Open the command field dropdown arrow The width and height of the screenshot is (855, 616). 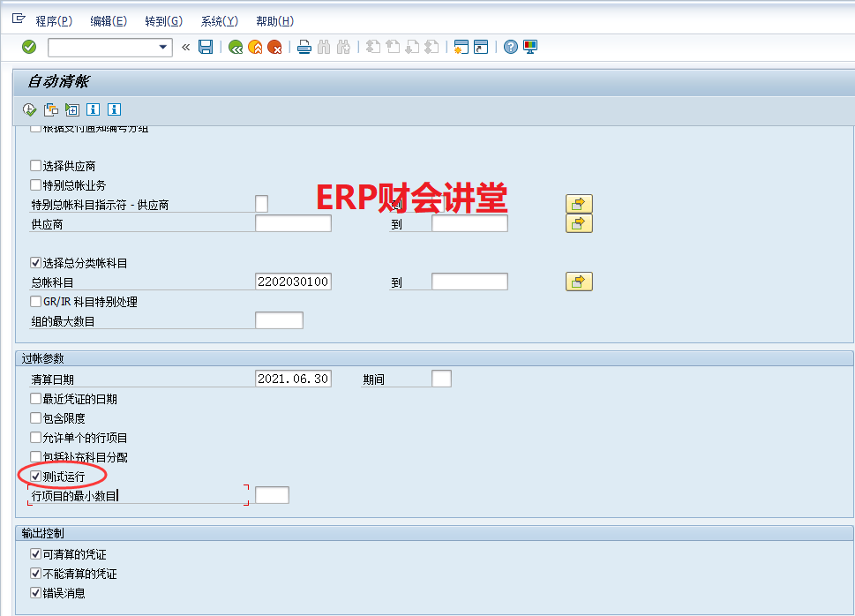tap(162, 47)
